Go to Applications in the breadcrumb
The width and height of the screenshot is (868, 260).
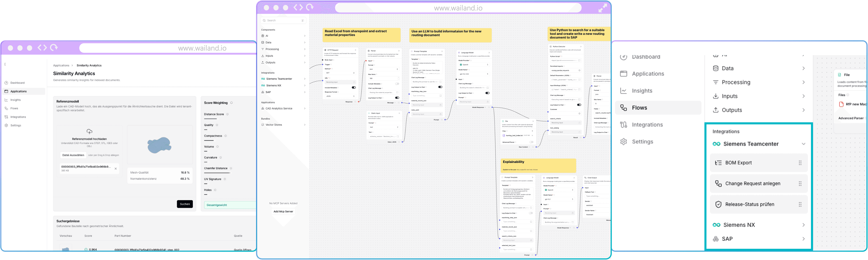coord(61,66)
